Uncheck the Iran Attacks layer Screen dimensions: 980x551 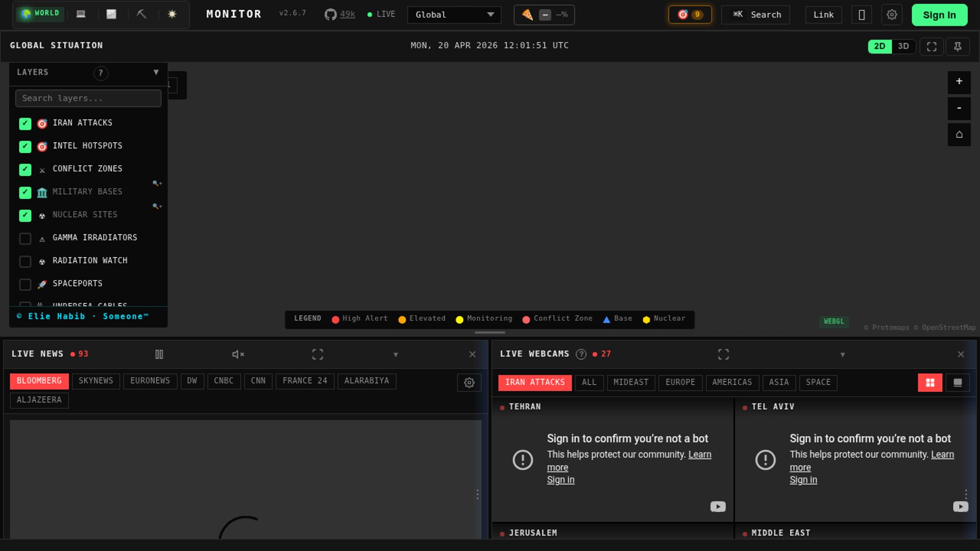[25, 123]
